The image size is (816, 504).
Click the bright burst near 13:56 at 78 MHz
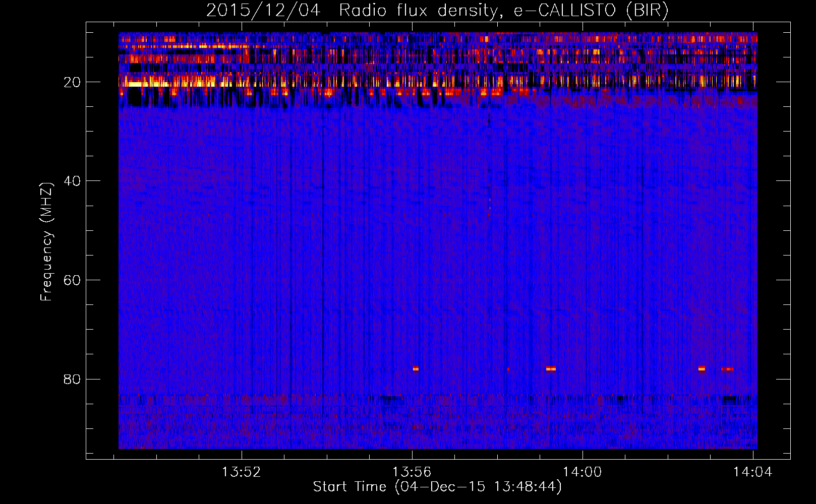tap(416, 368)
